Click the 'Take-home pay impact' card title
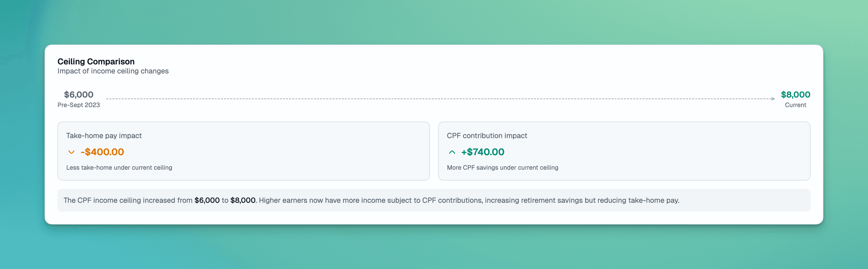The width and height of the screenshot is (868, 269). (104, 136)
